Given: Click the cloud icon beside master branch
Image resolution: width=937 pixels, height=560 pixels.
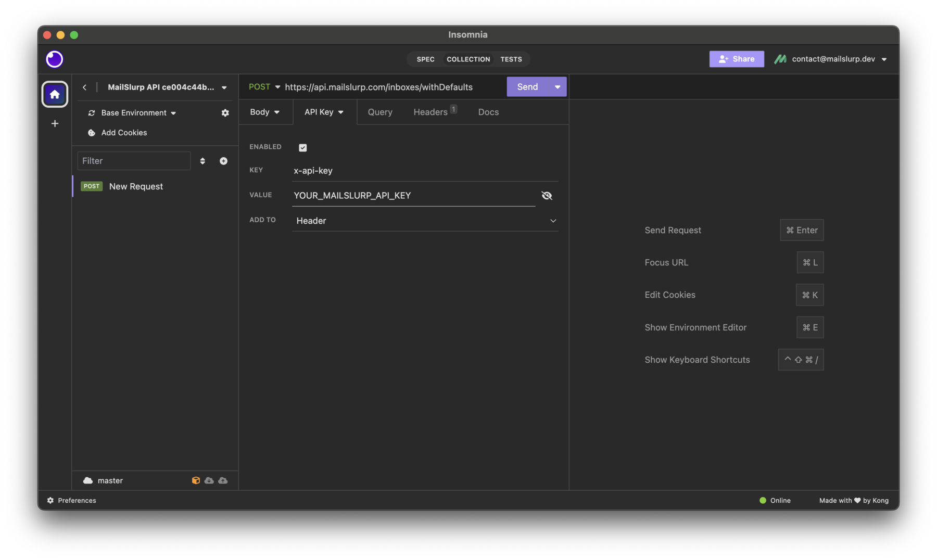Looking at the screenshot, I should coord(88,480).
